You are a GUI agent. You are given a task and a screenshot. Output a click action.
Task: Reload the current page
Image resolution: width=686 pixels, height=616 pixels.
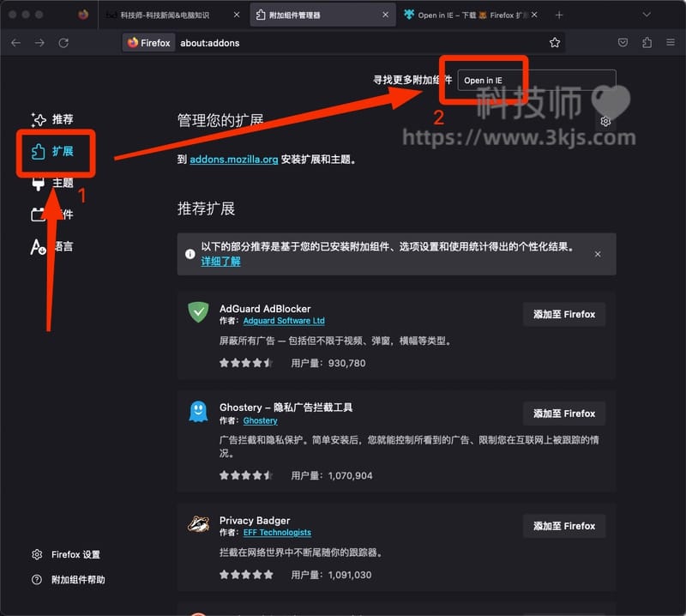coord(63,43)
